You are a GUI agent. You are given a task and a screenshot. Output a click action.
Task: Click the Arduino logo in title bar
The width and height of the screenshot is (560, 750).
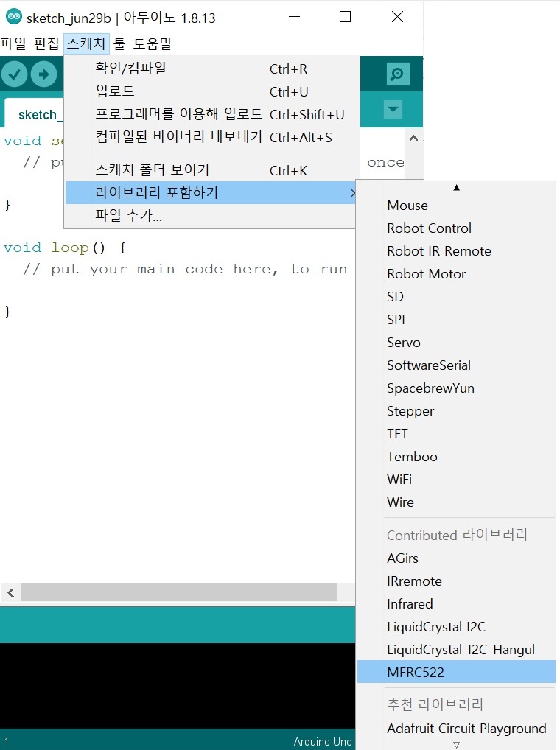click(x=14, y=17)
